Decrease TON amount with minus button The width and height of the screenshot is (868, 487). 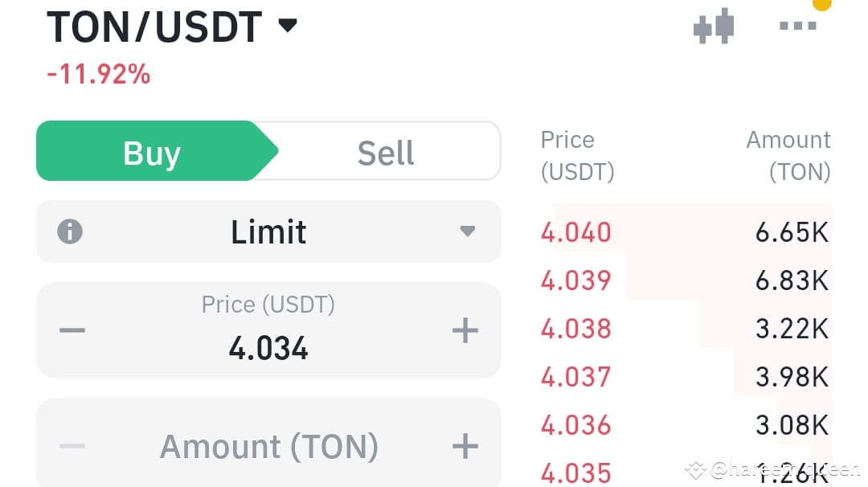point(72,446)
